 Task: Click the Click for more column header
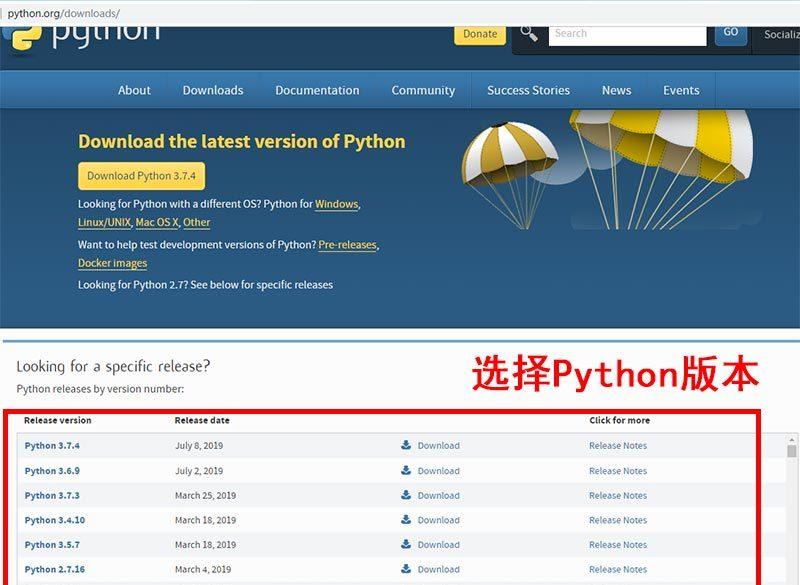coord(619,420)
